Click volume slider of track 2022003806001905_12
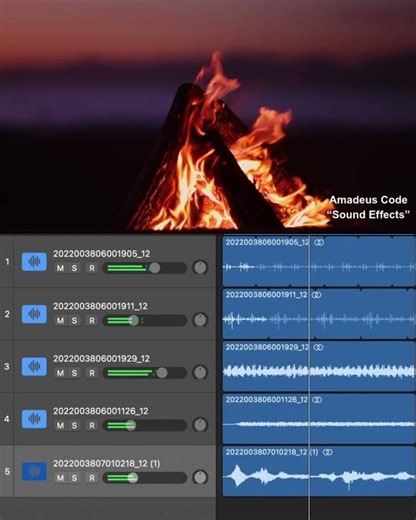Viewport: 416px width, 520px height. pyautogui.click(x=145, y=268)
